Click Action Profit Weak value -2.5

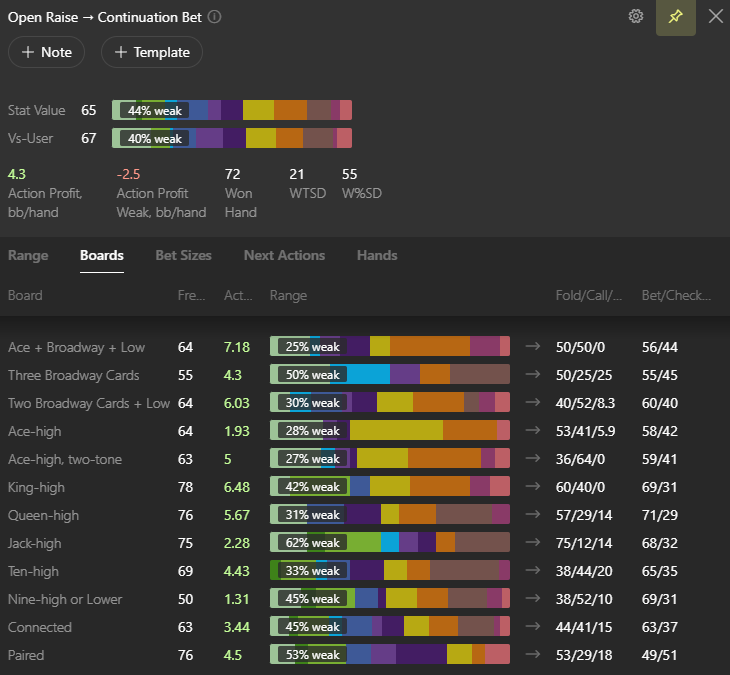click(x=128, y=174)
